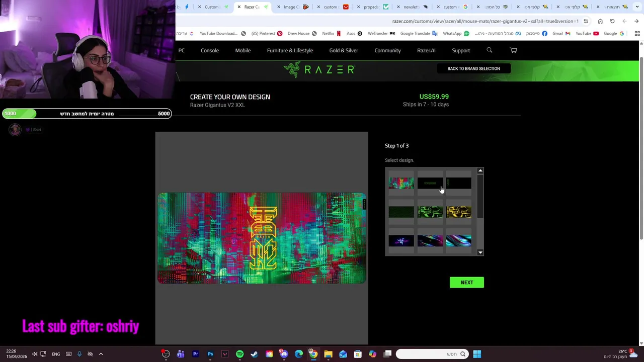Image resolution: width=644 pixels, height=362 pixels.
Task: Click the design list scrollbar thumb
Action: (480, 196)
